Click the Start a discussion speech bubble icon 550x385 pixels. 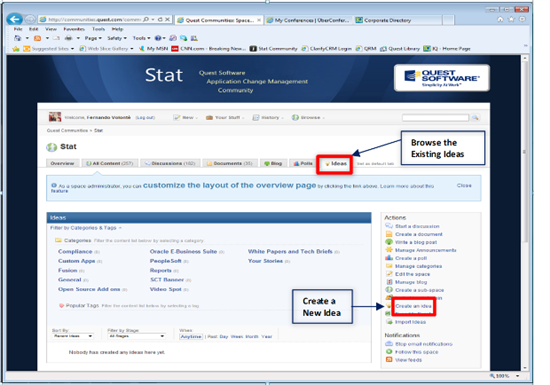(389, 226)
